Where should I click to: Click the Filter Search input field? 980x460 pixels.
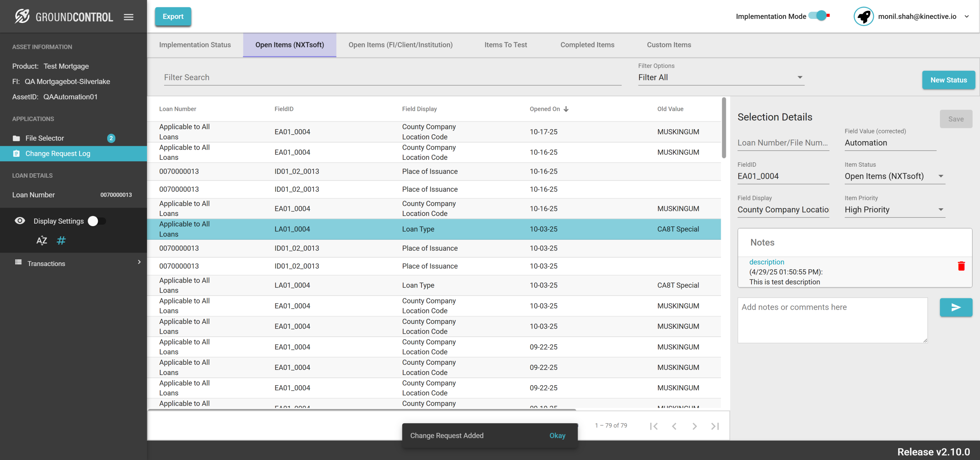[392, 77]
